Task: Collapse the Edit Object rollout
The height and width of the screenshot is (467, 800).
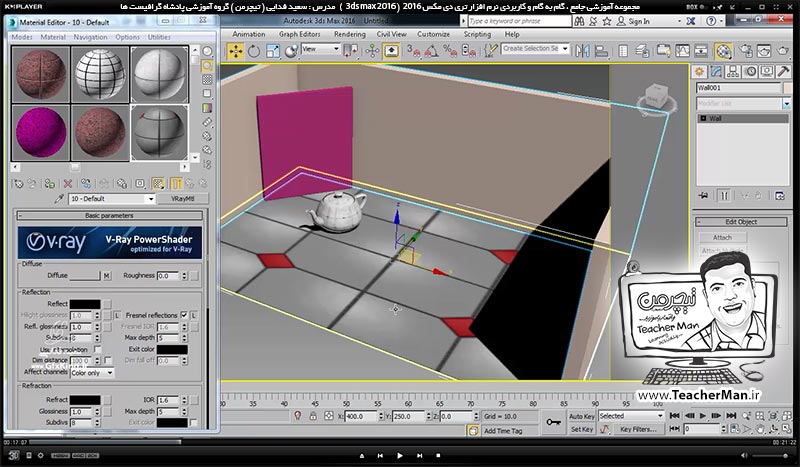Action: click(x=741, y=222)
